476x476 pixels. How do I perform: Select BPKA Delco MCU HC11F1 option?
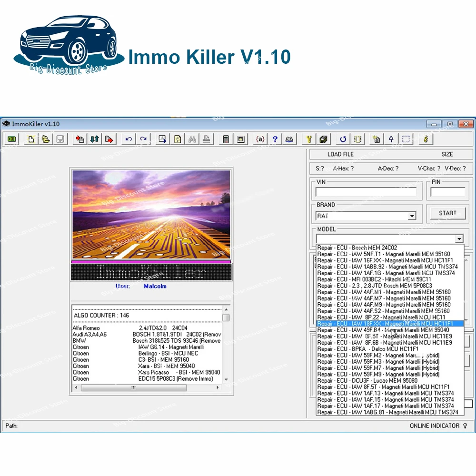click(390, 349)
